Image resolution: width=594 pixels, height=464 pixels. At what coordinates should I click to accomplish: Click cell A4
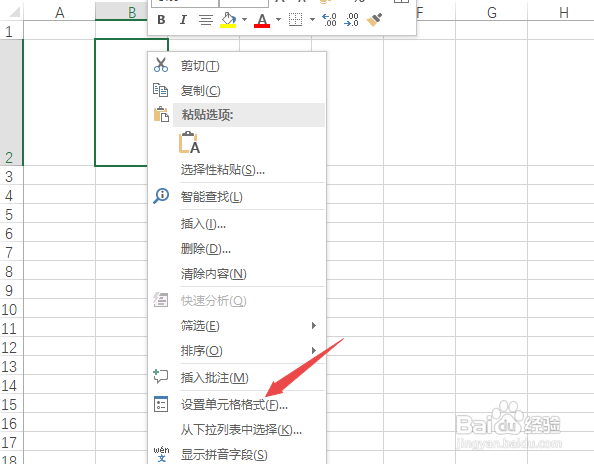[x=59, y=194]
